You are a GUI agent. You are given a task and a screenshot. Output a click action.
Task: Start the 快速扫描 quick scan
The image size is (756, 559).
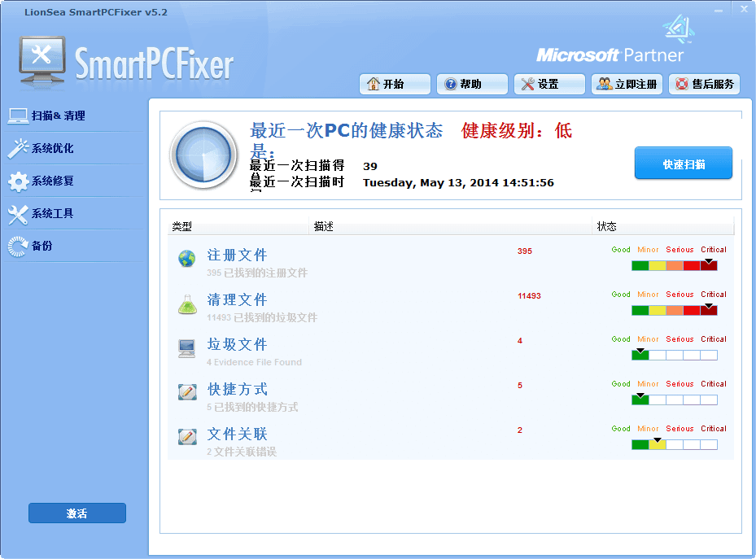(683, 163)
